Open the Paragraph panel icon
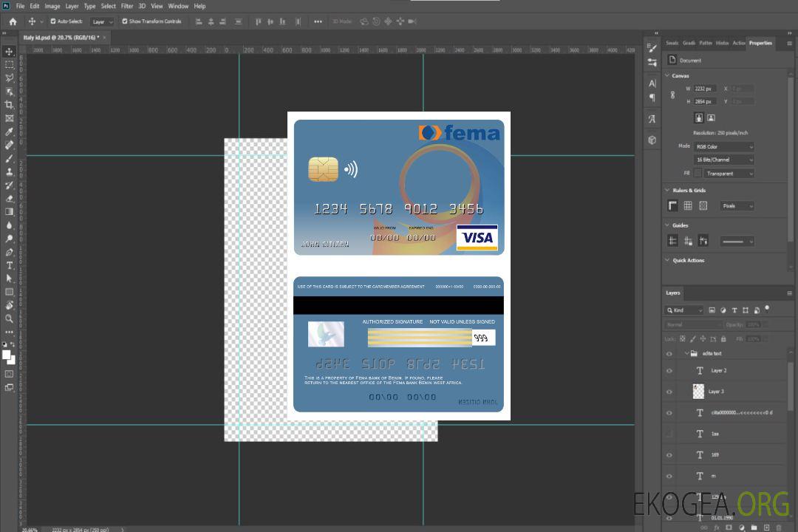The image size is (798, 532). (652, 98)
